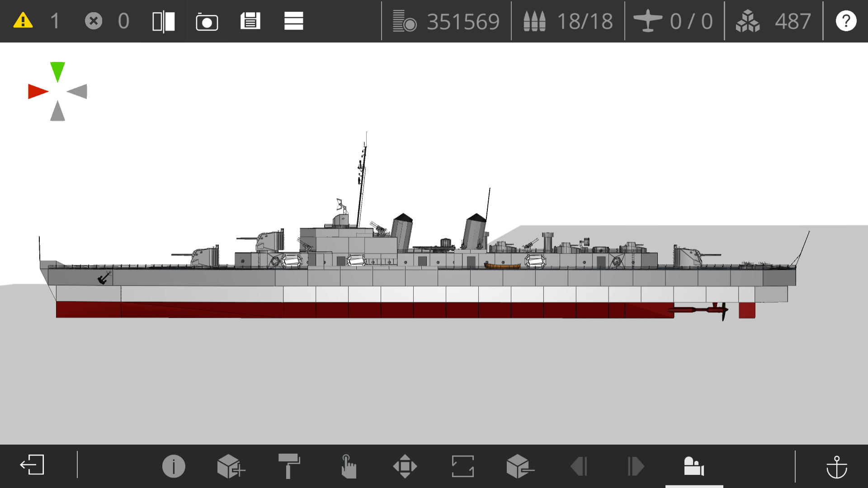
Task: Save the ship with floppy disk icon
Action: coord(250,21)
